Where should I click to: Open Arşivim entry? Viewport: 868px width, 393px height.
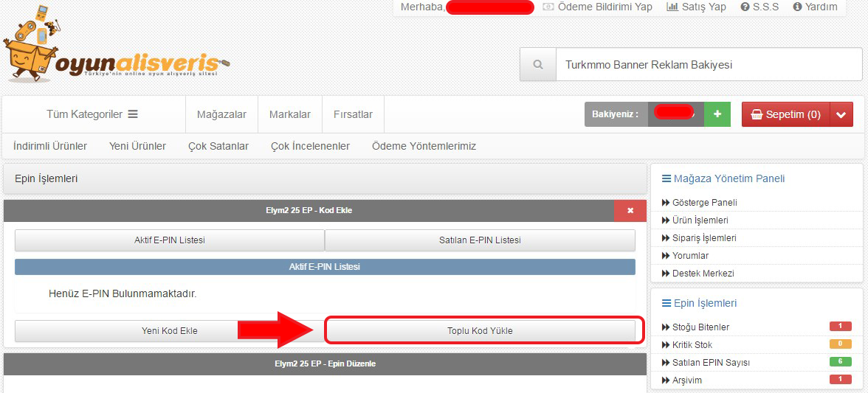(x=683, y=380)
